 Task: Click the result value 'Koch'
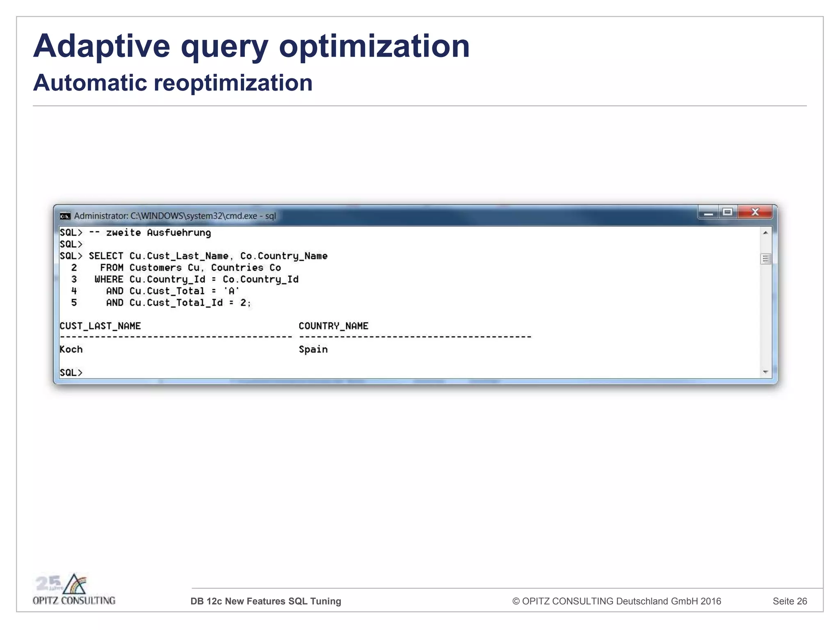(71, 349)
